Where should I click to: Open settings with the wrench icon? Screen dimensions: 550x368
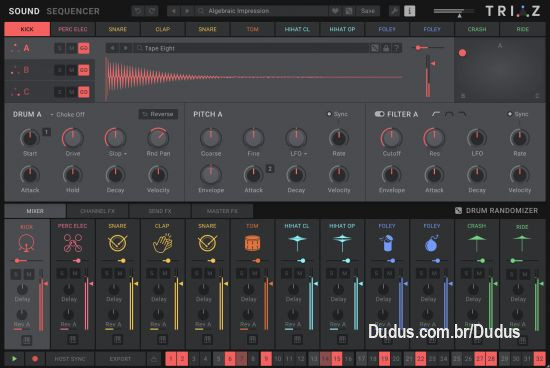pyautogui.click(x=394, y=11)
